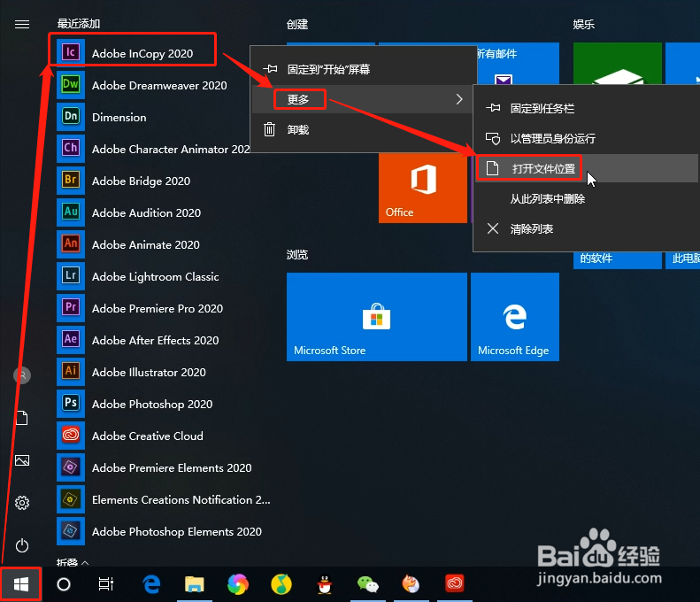Choose 卸载 from context menu
This screenshot has height=602, width=700.
click(363, 129)
